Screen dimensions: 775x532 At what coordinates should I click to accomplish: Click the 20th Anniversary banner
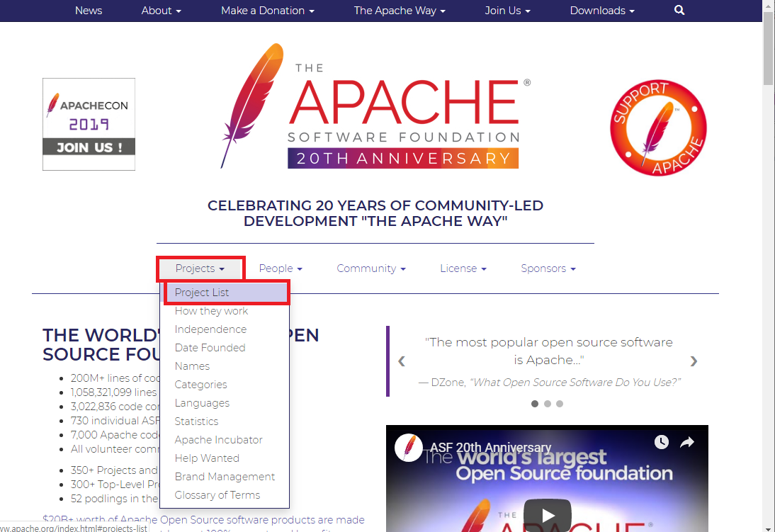coord(403,158)
